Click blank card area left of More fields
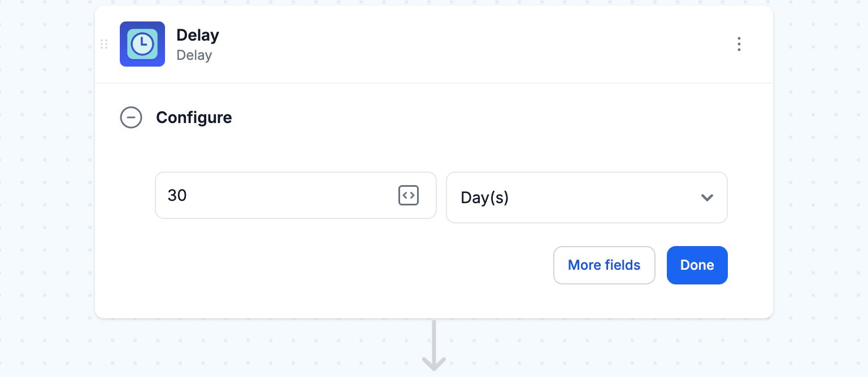 point(339,265)
